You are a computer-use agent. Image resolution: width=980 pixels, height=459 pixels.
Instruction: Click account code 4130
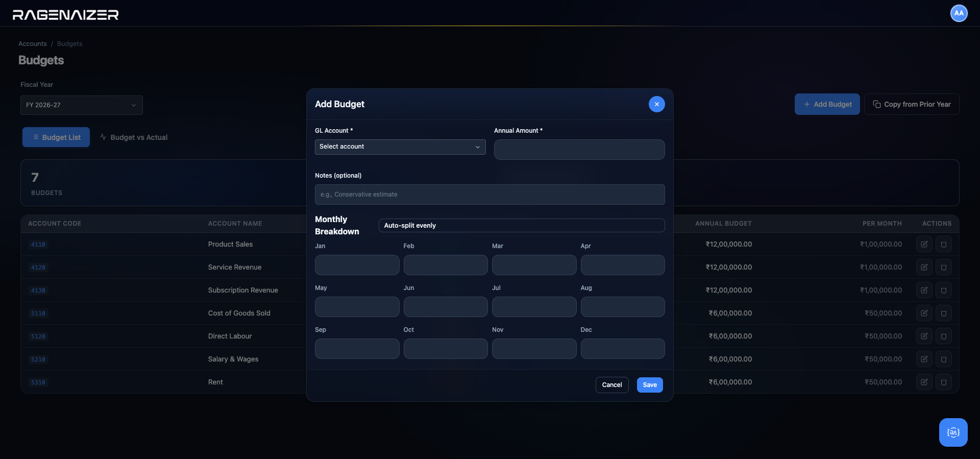(38, 291)
